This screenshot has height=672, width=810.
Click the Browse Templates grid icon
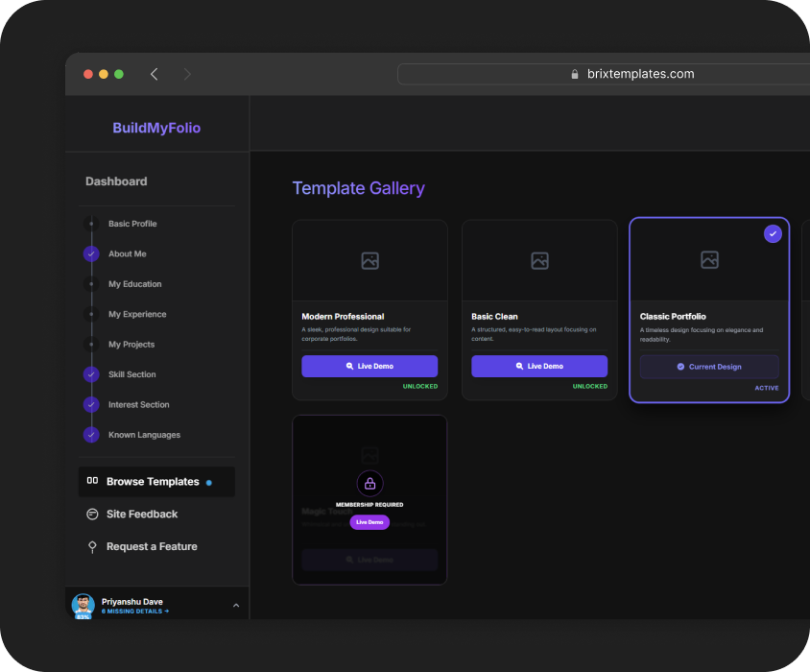pyautogui.click(x=92, y=481)
